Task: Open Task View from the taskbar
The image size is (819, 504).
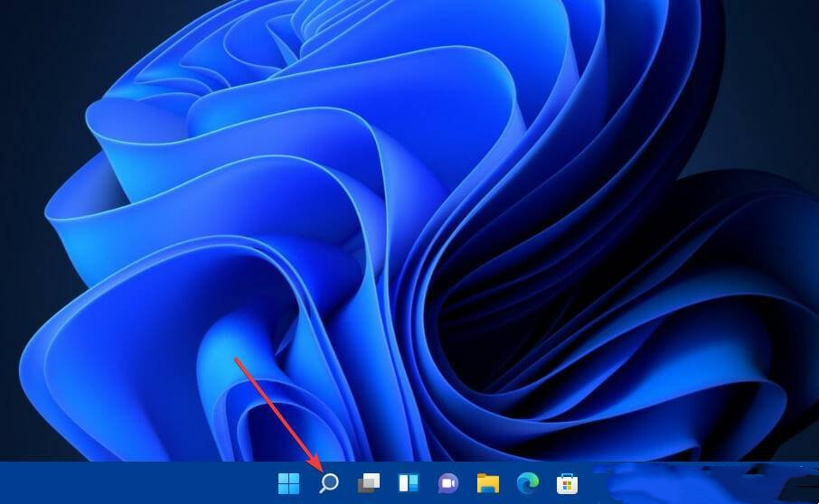Action: [369, 483]
